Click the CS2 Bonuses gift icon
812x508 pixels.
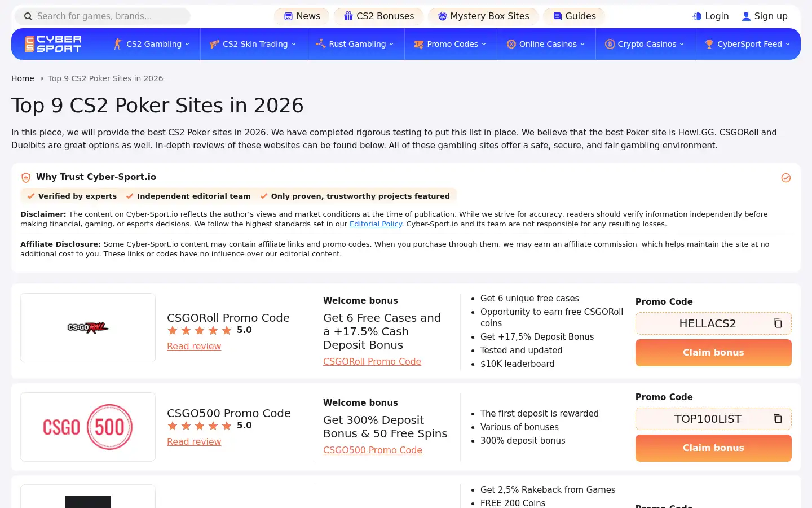(348, 16)
